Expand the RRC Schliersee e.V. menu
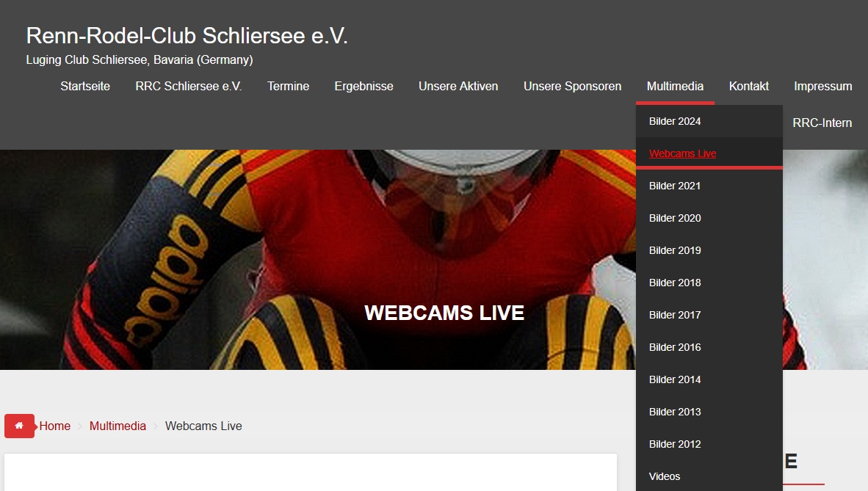Image resolution: width=868 pixels, height=491 pixels. [188, 87]
